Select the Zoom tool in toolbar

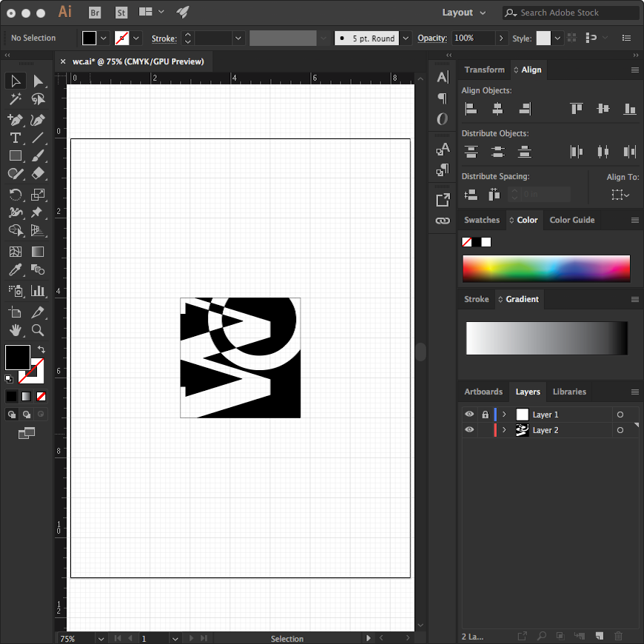pos(38,330)
